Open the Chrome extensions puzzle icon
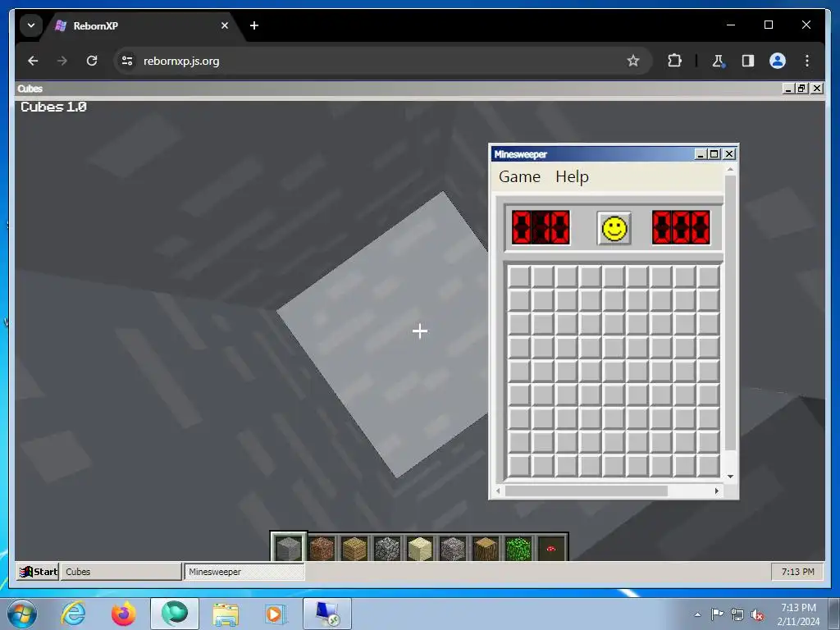 coord(674,61)
